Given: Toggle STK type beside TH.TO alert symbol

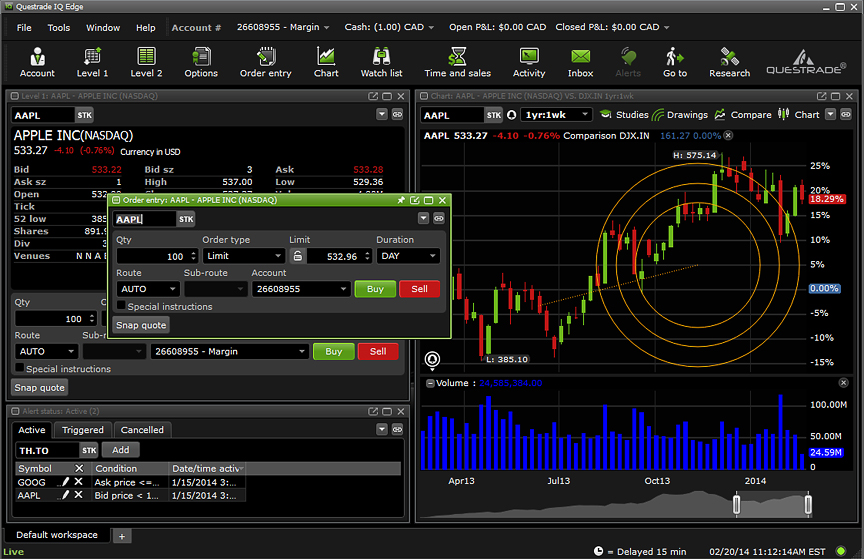Looking at the screenshot, I should click(x=89, y=450).
